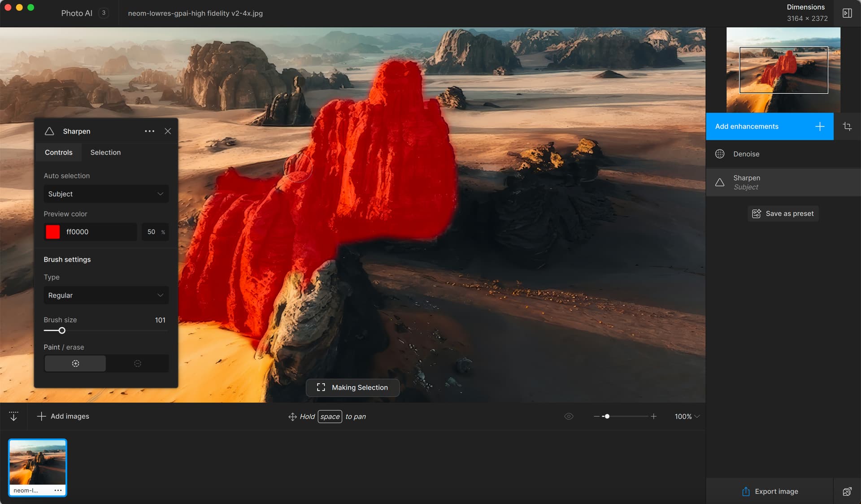Select the Sharpen Subject enhancement entry
The image size is (861, 504).
pos(783,182)
